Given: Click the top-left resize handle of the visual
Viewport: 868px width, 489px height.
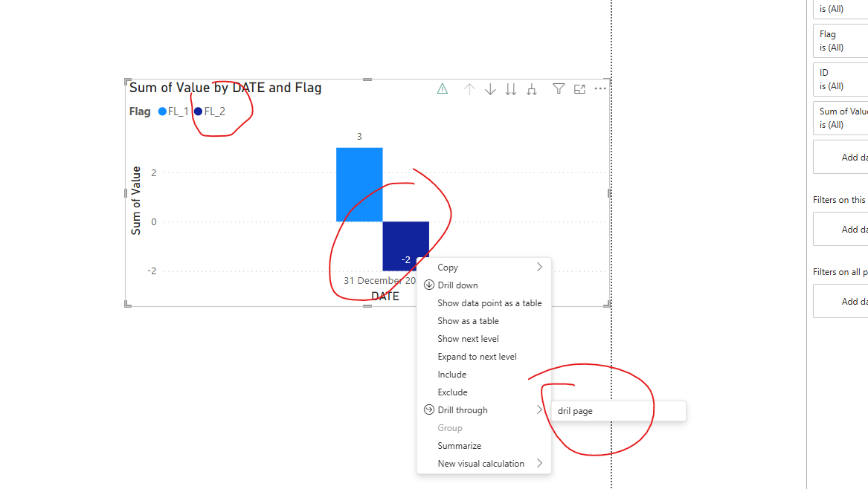Looking at the screenshot, I should (x=127, y=81).
